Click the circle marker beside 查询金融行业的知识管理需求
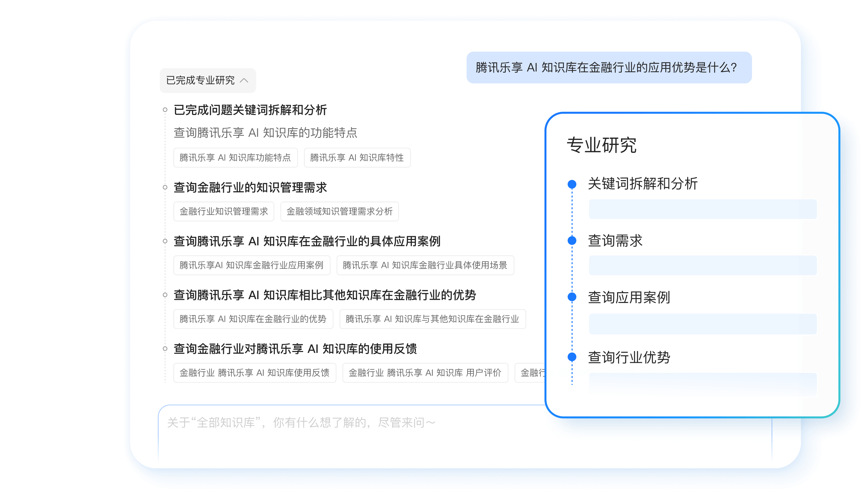The image size is (868, 489). coord(165,187)
